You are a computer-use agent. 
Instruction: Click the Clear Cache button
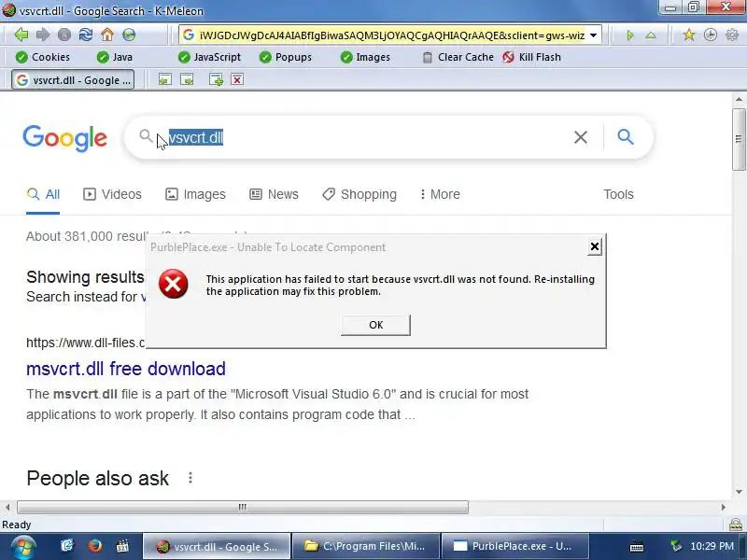tap(458, 57)
